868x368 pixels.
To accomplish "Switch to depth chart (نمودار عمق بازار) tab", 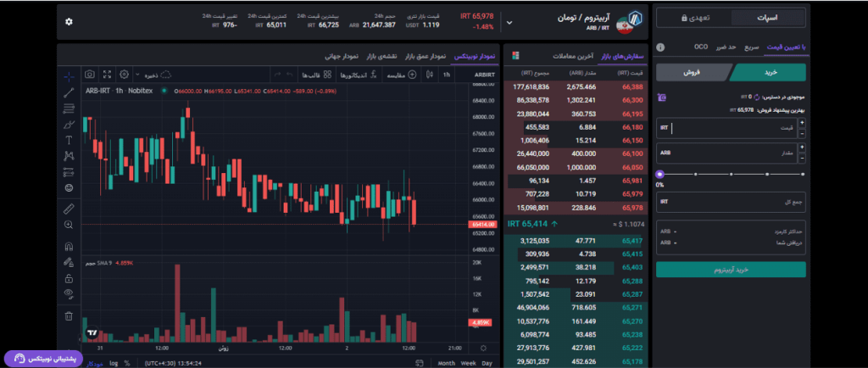I will [426, 57].
